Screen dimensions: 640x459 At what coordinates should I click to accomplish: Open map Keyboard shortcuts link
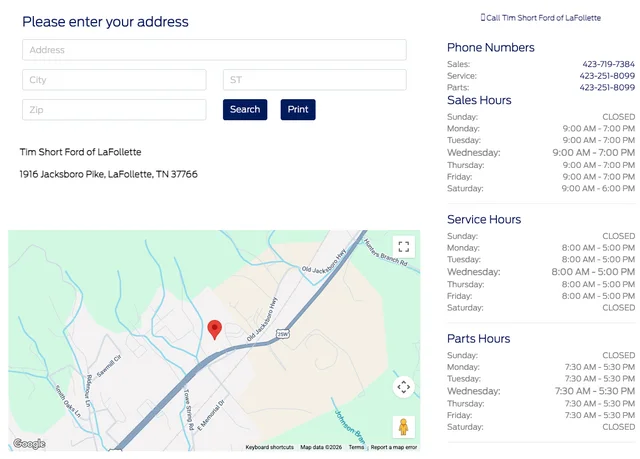point(269,447)
